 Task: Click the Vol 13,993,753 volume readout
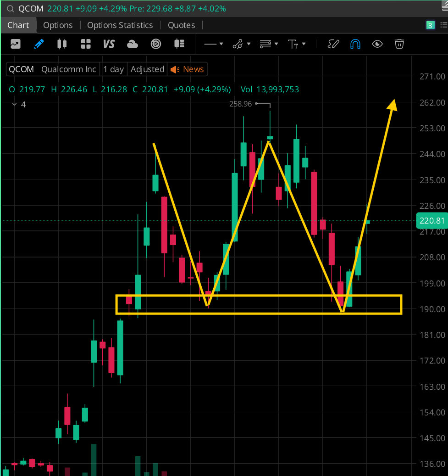point(270,90)
